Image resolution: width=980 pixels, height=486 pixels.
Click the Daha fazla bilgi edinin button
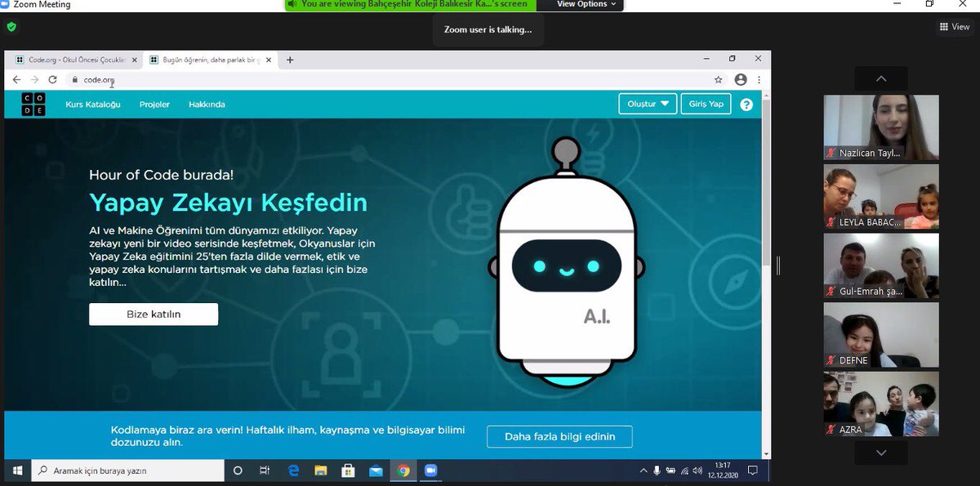click(x=559, y=437)
